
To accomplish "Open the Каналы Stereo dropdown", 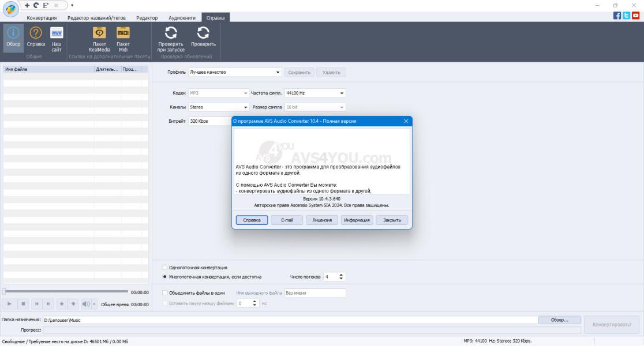I will [219, 107].
